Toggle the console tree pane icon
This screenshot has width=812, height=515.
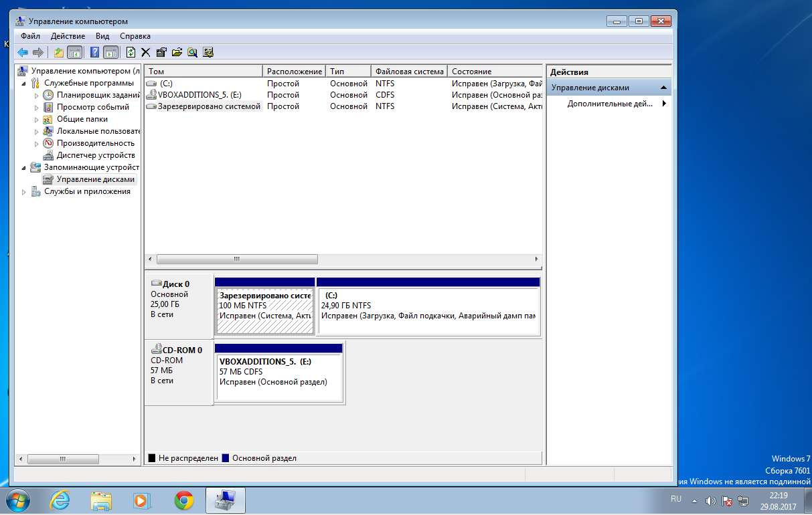[x=75, y=52]
